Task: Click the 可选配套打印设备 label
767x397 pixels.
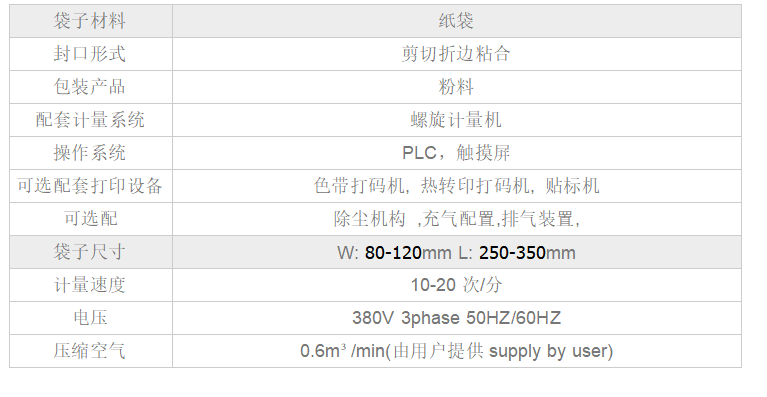Action: click(x=90, y=186)
